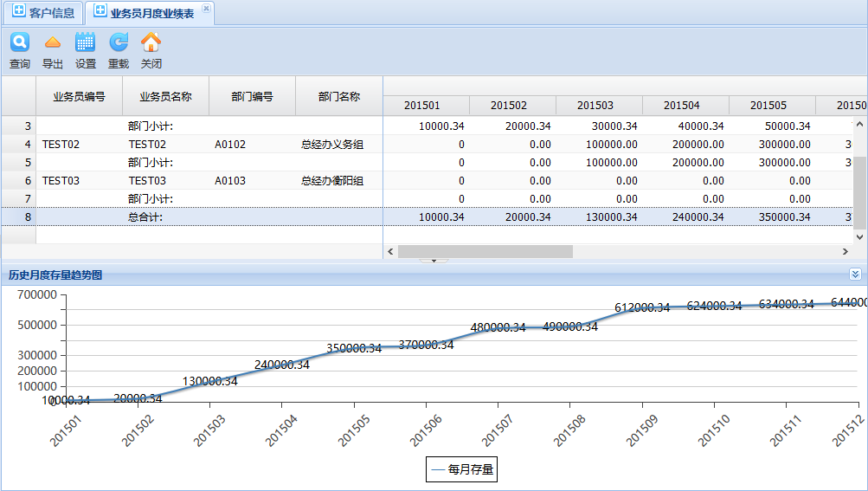Click the 业务员编号 column header

coord(79,96)
